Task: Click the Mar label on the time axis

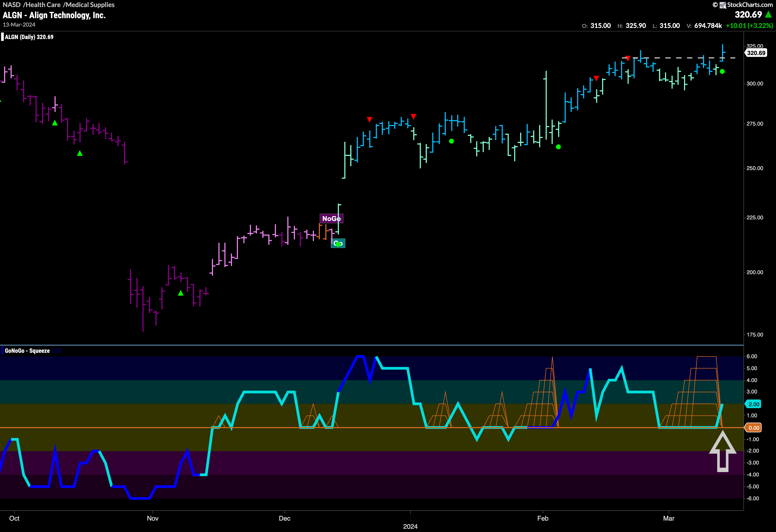Action: (669, 518)
